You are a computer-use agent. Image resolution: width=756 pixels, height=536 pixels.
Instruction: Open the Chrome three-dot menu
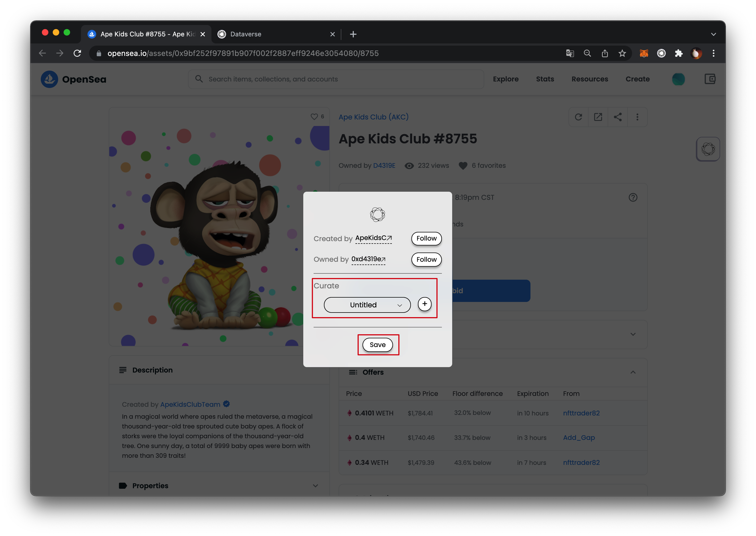pyautogui.click(x=713, y=53)
